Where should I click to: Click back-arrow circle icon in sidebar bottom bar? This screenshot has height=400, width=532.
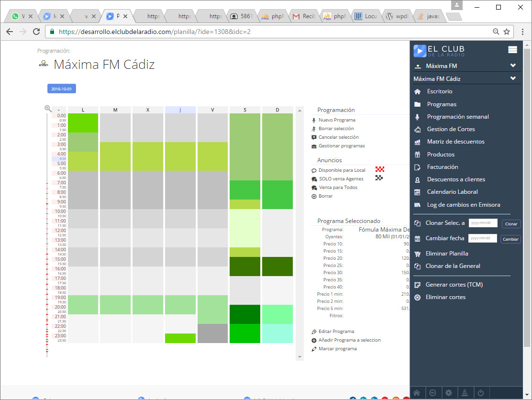432,393
